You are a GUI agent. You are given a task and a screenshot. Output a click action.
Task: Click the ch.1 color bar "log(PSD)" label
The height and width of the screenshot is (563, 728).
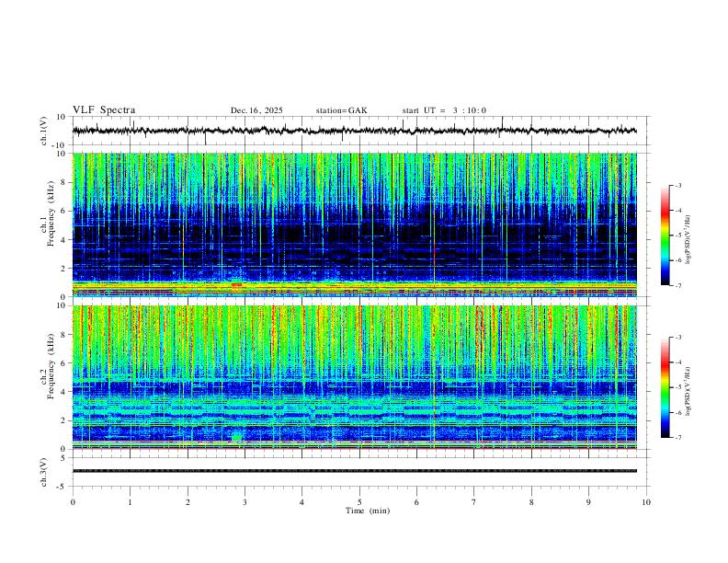point(688,240)
